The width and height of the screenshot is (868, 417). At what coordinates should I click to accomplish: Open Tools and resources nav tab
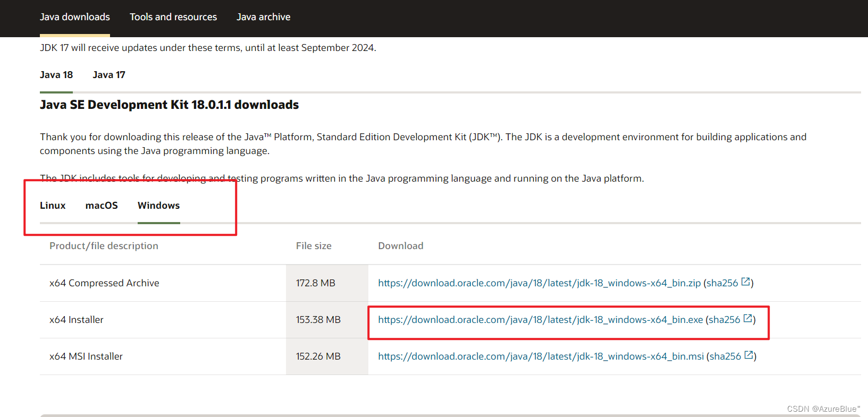173,17
